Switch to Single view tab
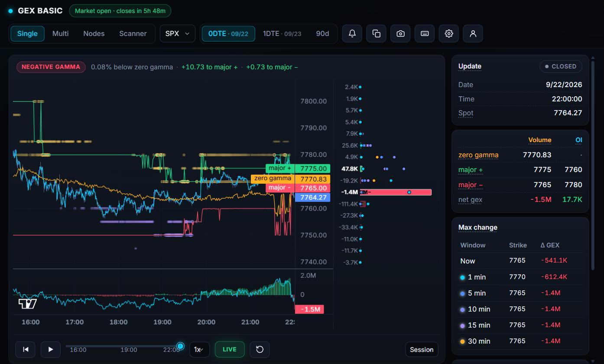 point(27,33)
